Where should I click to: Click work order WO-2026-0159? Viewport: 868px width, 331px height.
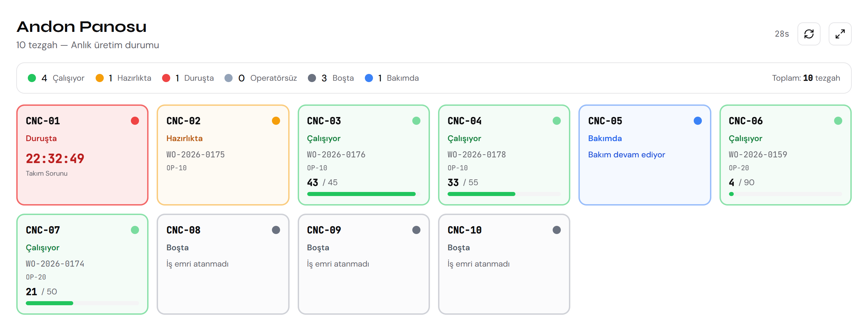pos(758,155)
